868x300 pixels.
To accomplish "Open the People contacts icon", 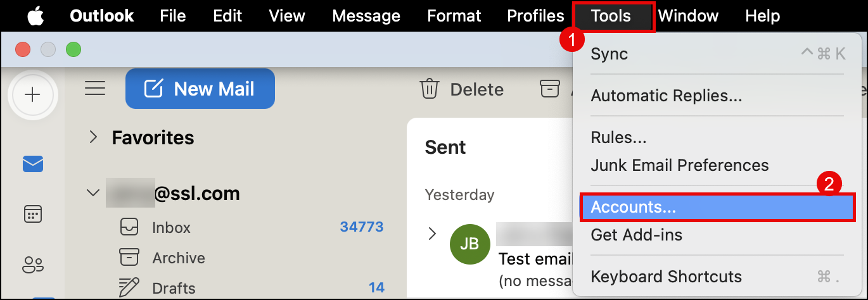I will point(33,265).
